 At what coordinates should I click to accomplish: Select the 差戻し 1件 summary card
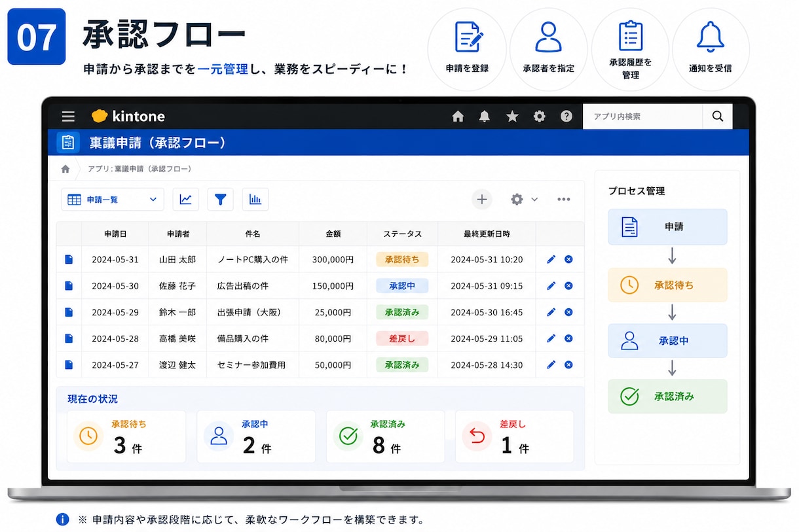click(x=514, y=436)
